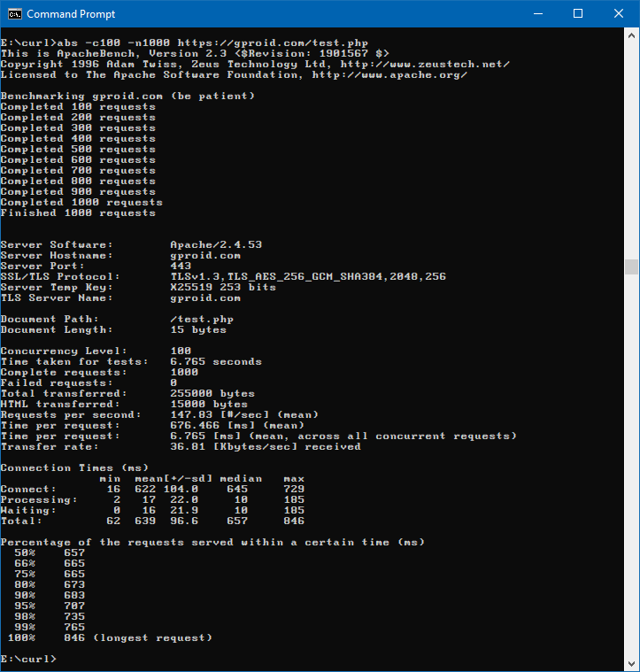The image size is (640, 672).
Task: Click the scrollbar up arrow
Action: point(631,37)
